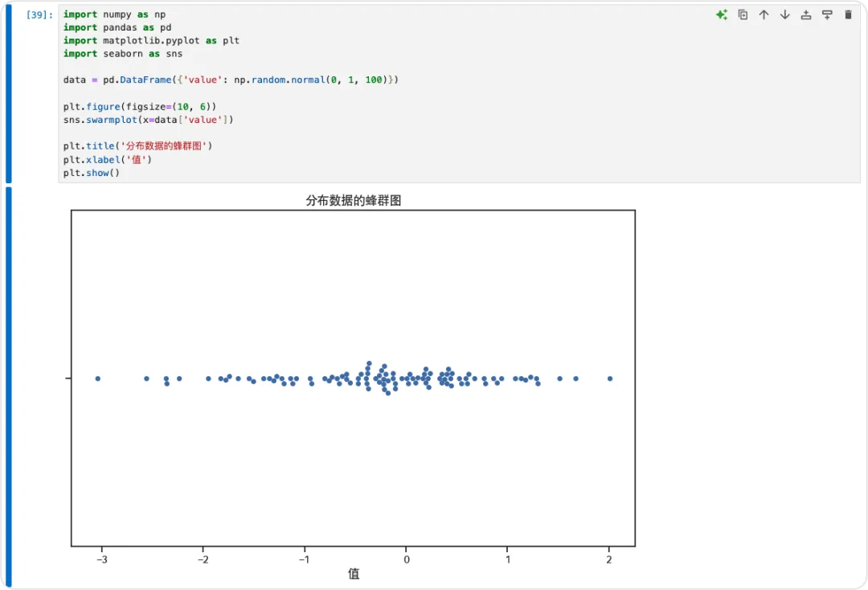Click the plt.xlabel line in the code
Viewport: 868px width, 590px height.
click(107, 159)
